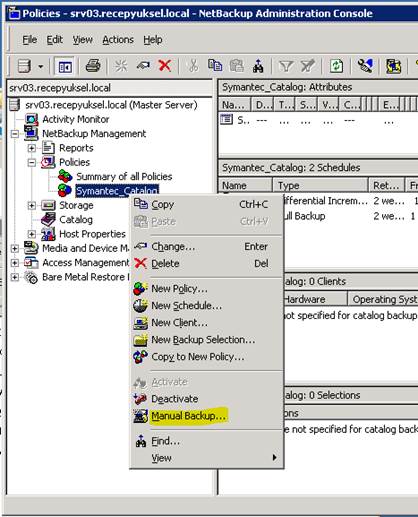418x517 pixels.
Task: Select srv03.recepyuksel.local (Master Server) tree node
Action: (111, 105)
